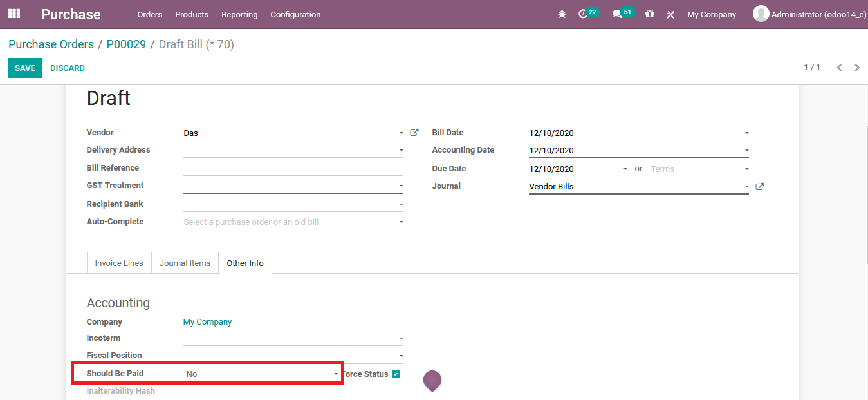This screenshot has height=400, width=868.
Task: Open the Accounting Date picker dropdown
Action: tap(746, 151)
